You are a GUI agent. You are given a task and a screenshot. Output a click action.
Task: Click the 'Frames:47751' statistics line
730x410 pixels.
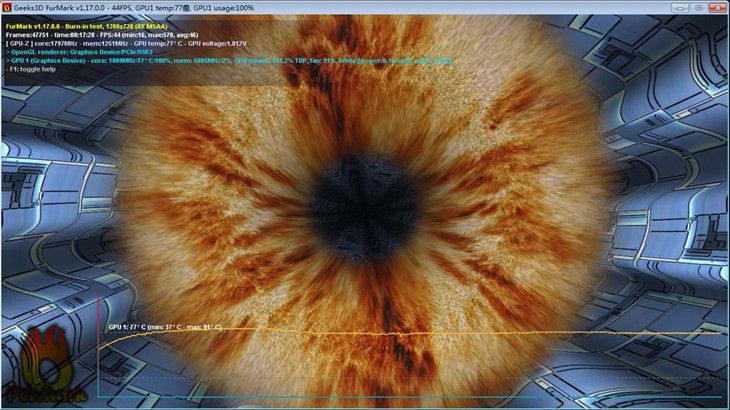102,35
